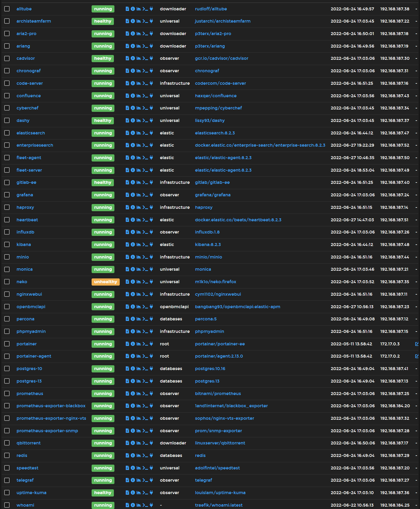This screenshot has height=509, width=420.
Task: Open stats icon for heartbeat container
Action: pyautogui.click(x=139, y=220)
